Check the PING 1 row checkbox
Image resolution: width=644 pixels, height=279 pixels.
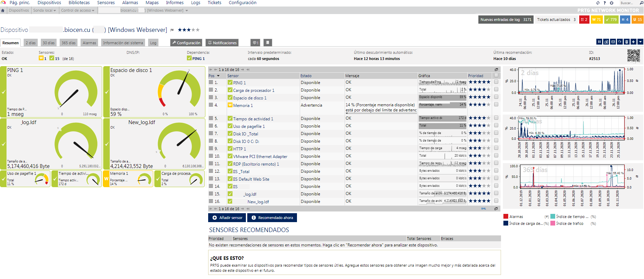pos(496,82)
